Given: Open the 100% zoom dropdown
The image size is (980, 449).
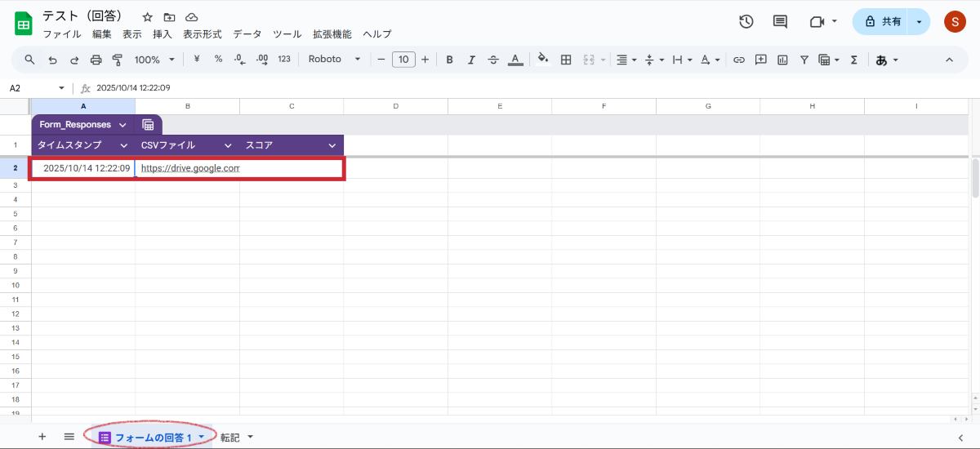Looking at the screenshot, I should (154, 60).
